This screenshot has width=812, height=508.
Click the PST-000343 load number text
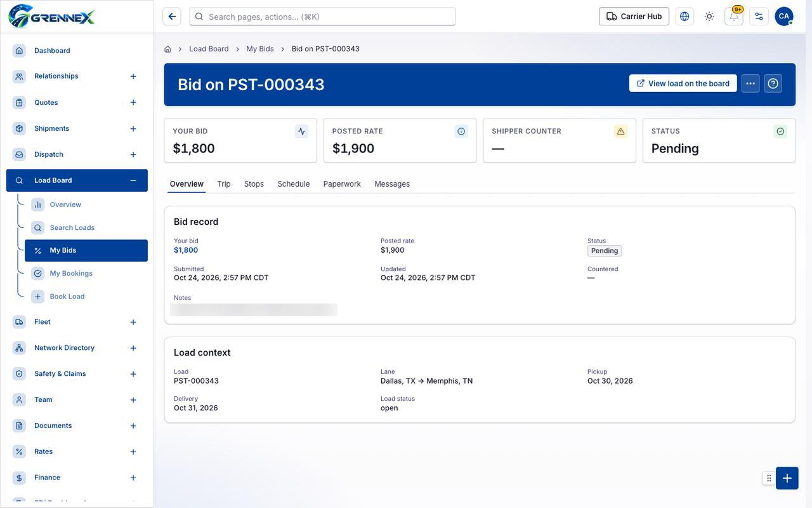tap(196, 381)
